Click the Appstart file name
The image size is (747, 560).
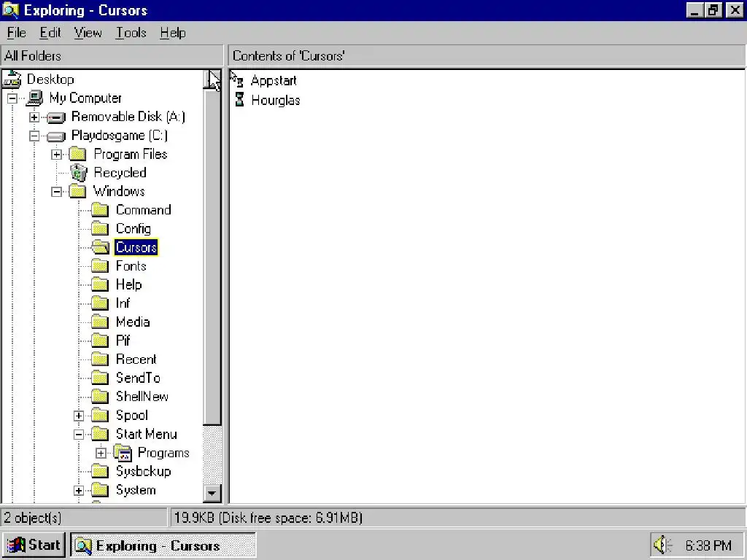tap(274, 81)
